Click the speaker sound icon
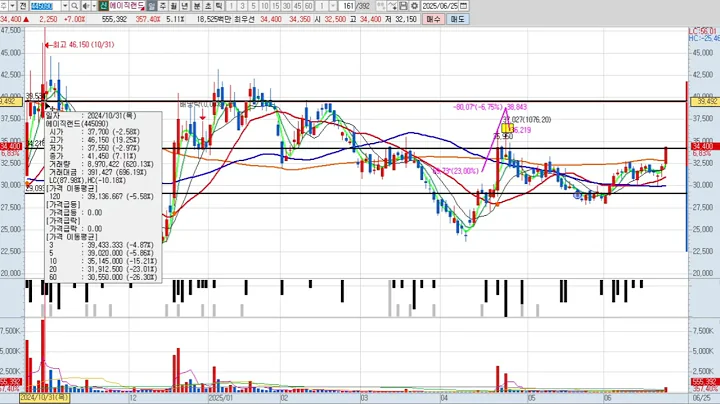The image size is (720, 404). click(86, 6)
